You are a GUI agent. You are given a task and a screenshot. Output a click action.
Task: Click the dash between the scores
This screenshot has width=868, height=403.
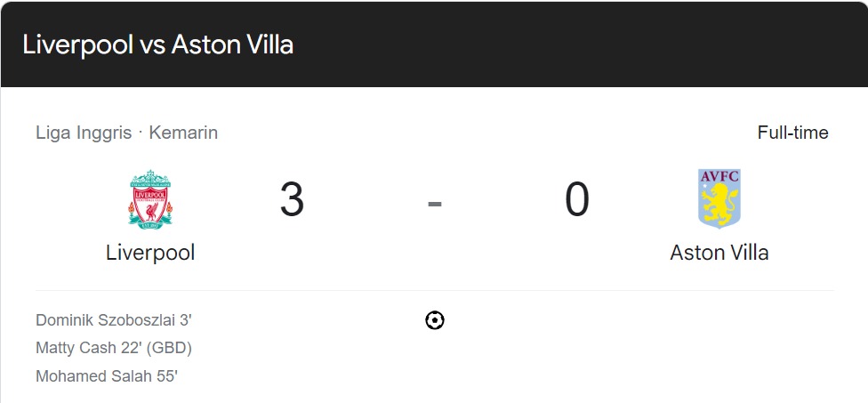click(x=435, y=204)
